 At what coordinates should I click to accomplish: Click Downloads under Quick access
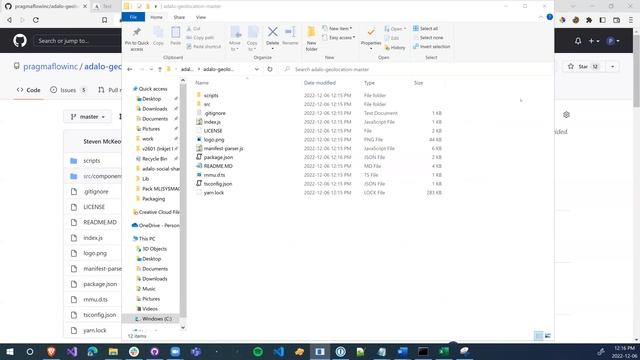coord(155,109)
